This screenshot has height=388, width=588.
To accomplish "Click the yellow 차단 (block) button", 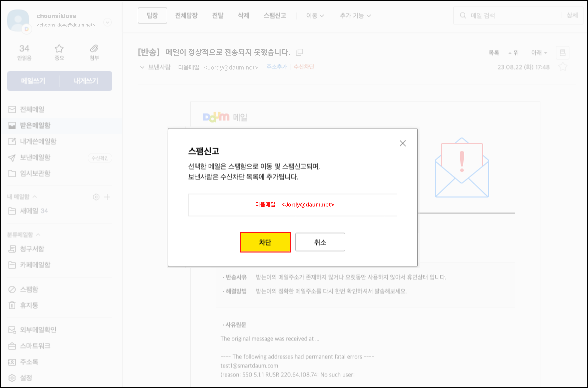I will point(265,242).
